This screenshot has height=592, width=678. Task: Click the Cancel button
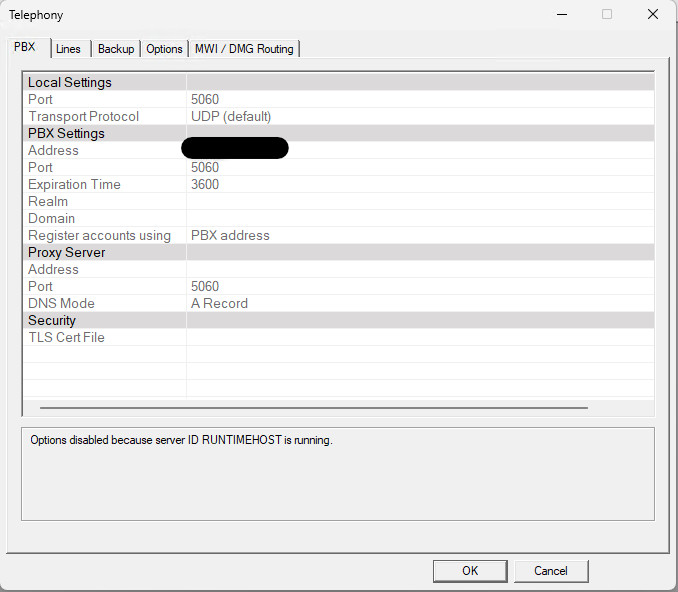(x=551, y=571)
